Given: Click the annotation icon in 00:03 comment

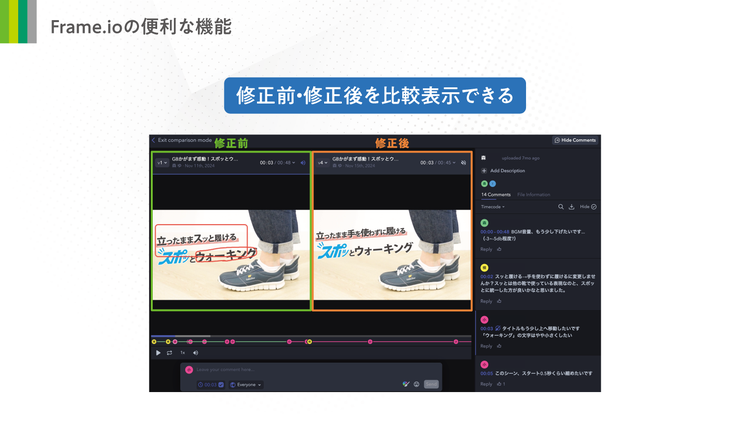Looking at the screenshot, I should 497,328.
